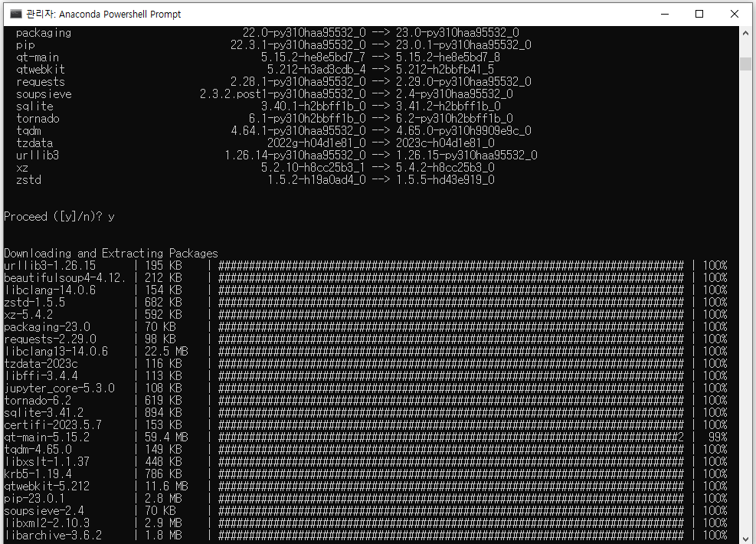756x544 pixels.
Task: Maximize the Anaconda Powershell Prompt window
Action: click(699, 14)
